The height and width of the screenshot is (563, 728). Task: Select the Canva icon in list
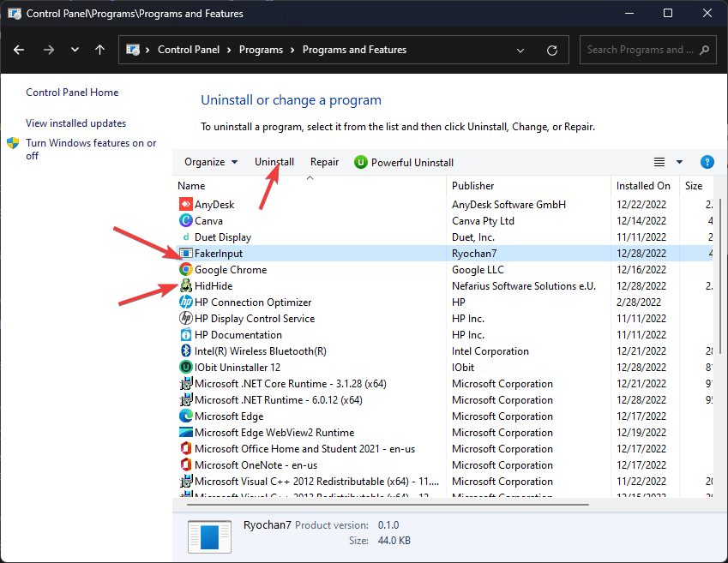click(x=186, y=221)
